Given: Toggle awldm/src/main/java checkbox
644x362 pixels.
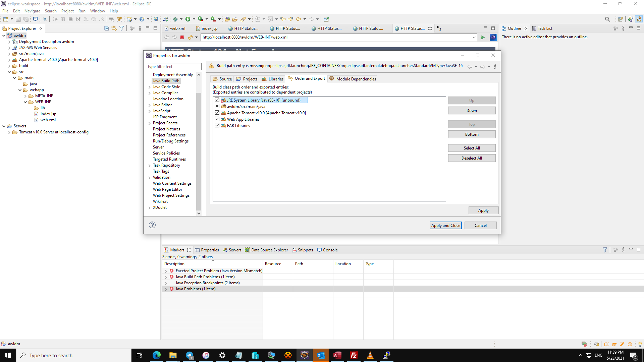Looking at the screenshot, I should coord(217,106).
